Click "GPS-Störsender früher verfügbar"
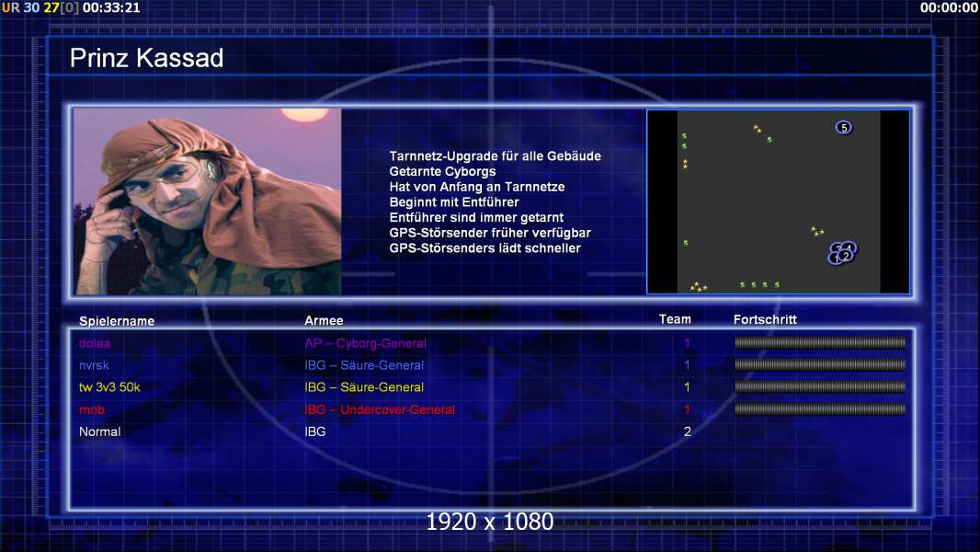Image resolution: width=980 pixels, height=552 pixels. click(x=490, y=233)
